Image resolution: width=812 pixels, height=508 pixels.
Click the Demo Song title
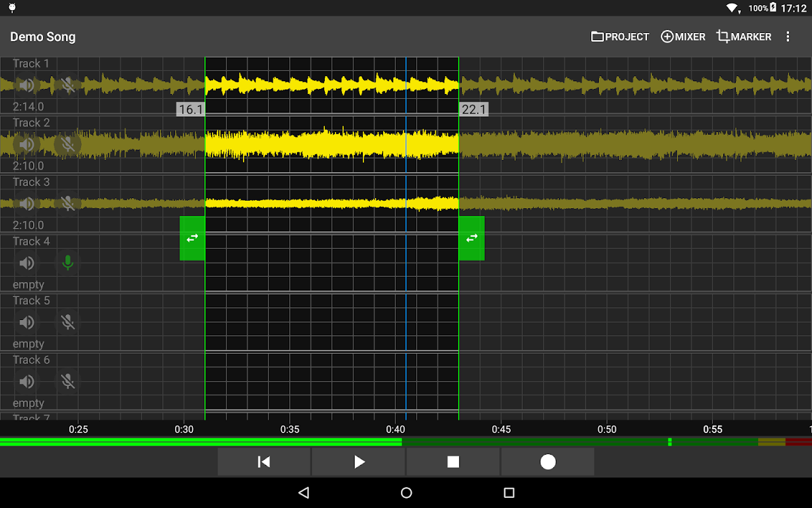click(43, 37)
